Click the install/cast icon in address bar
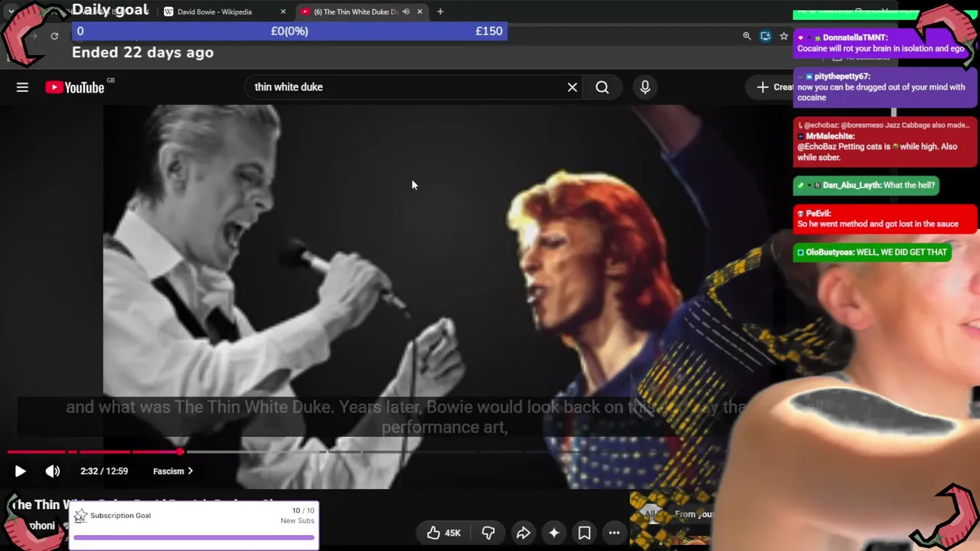980x551 pixels. (765, 36)
